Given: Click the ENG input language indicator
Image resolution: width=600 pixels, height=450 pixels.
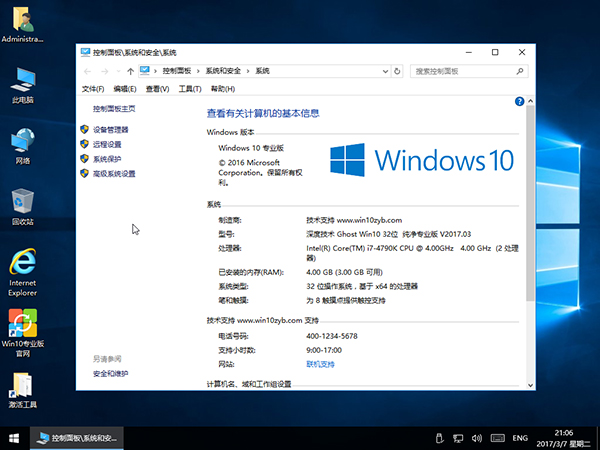Looking at the screenshot, I should point(520,438).
